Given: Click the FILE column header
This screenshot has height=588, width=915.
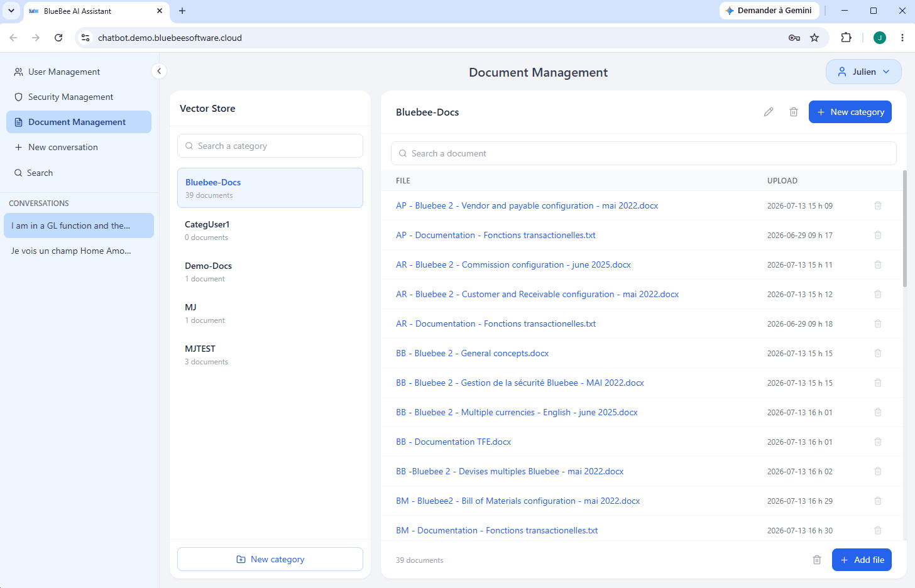Looking at the screenshot, I should (403, 180).
